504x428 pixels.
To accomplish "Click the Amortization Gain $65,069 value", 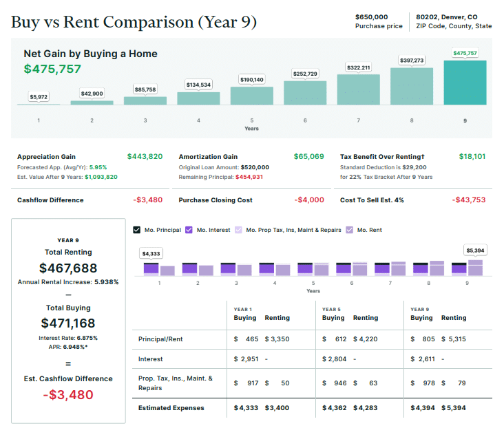I will [308, 156].
